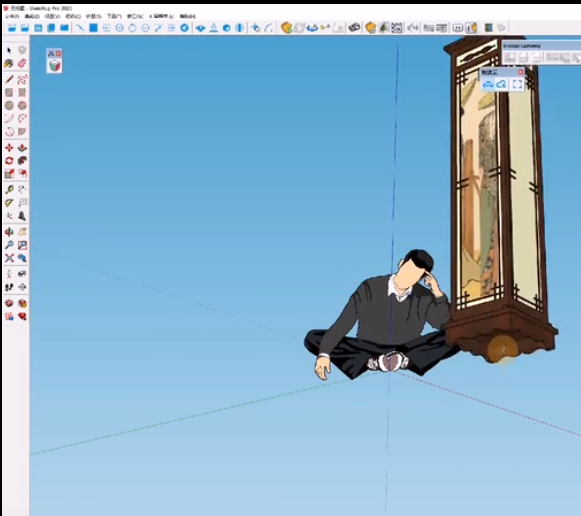Click the blue floppy-disk save icon
The image size is (581, 516).
coord(38,28)
